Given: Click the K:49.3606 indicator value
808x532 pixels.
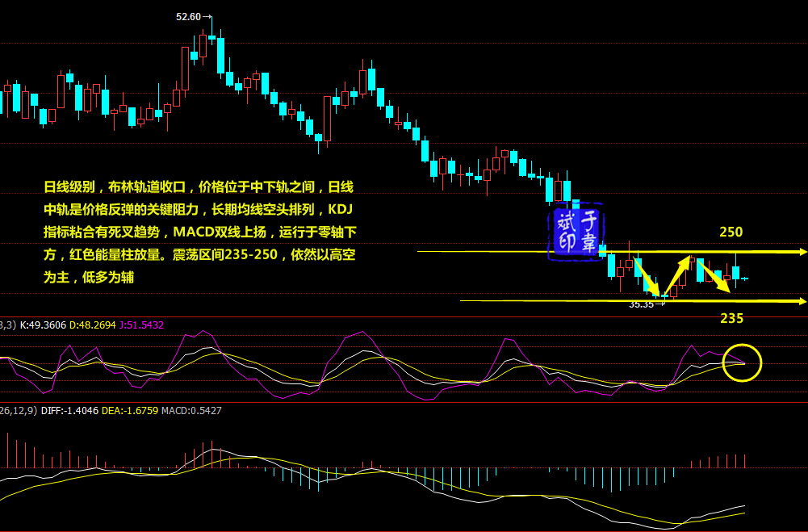Looking at the screenshot, I should pos(43,325).
